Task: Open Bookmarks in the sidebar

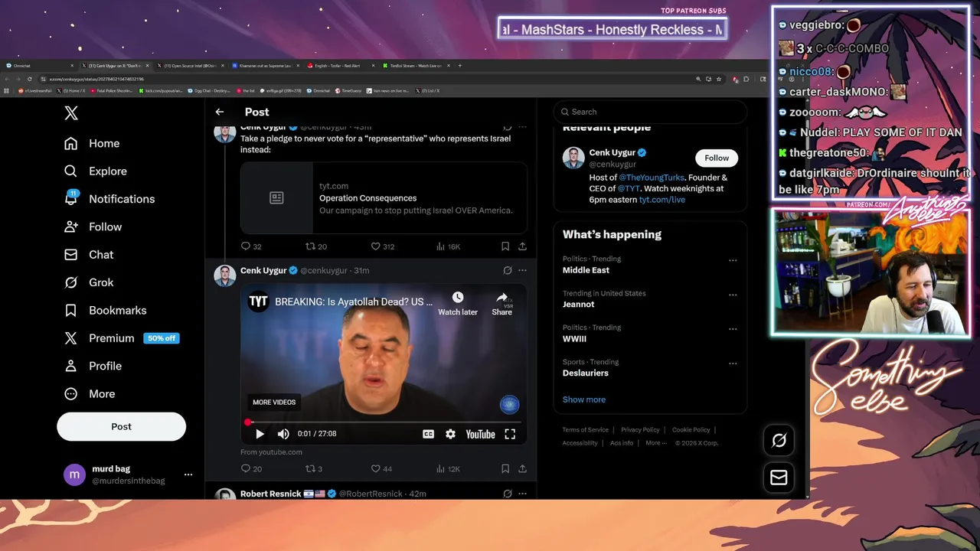Action: coord(106,310)
